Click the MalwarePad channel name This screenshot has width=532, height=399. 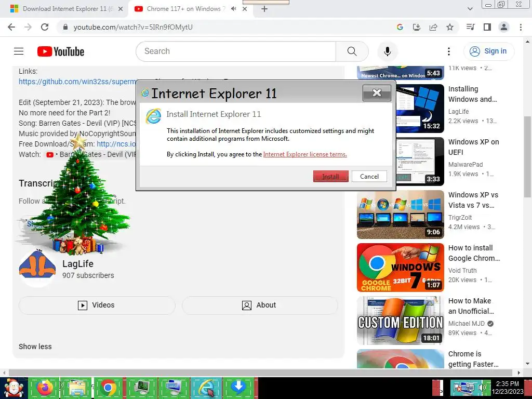[x=465, y=165]
